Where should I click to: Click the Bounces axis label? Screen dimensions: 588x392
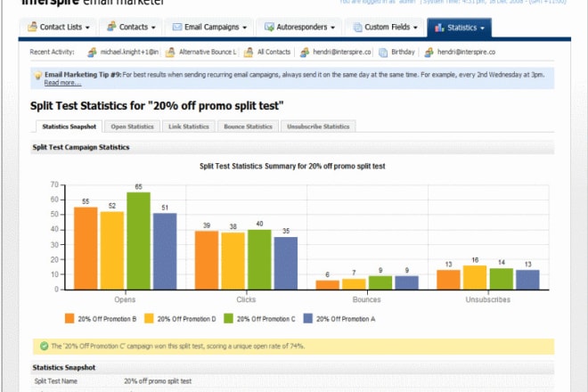click(366, 299)
